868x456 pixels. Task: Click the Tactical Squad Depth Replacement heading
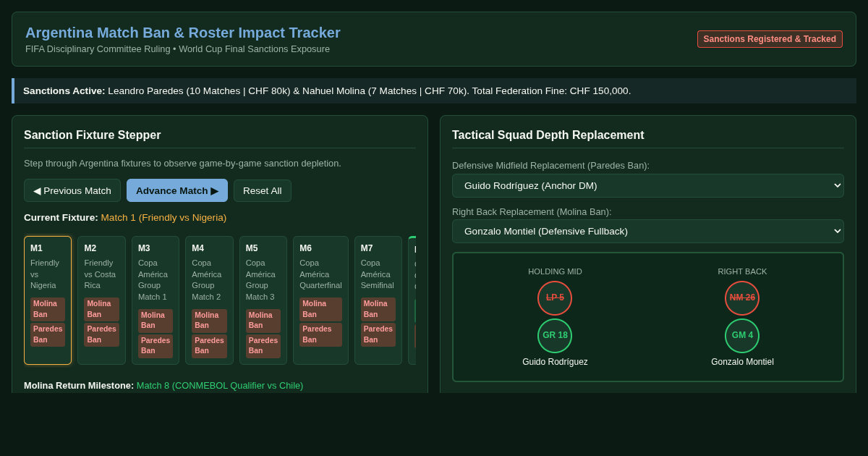pyautogui.click(x=548, y=135)
